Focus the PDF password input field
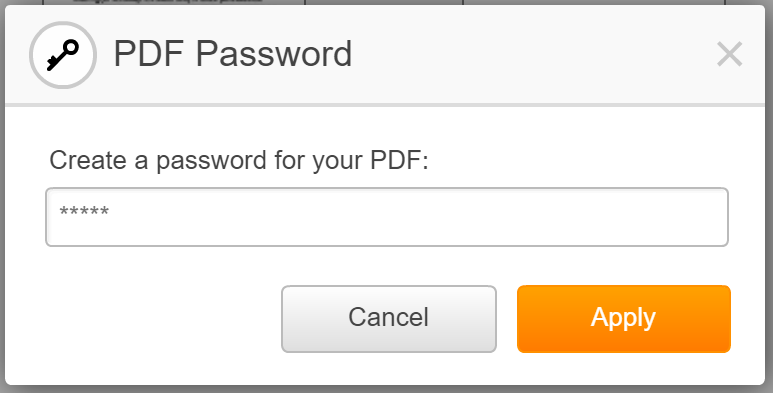 point(386,217)
